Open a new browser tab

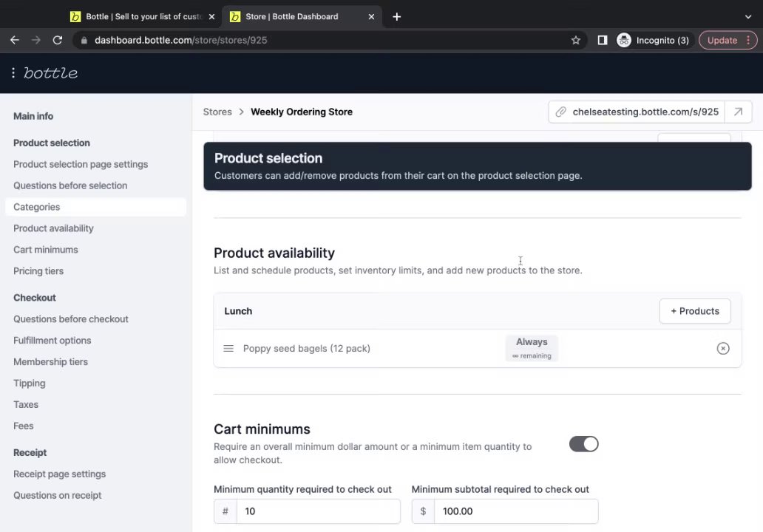(x=397, y=16)
